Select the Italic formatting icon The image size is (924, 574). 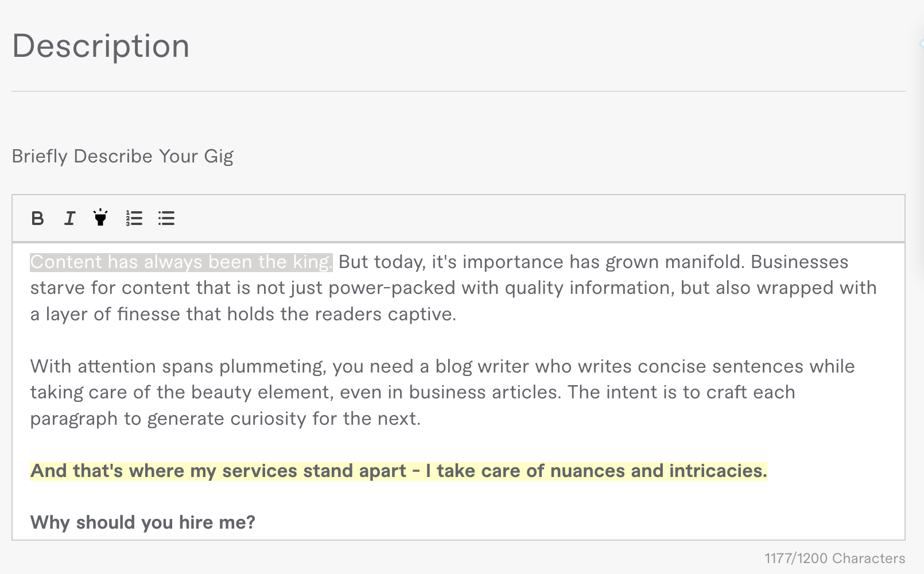tap(69, 218)
